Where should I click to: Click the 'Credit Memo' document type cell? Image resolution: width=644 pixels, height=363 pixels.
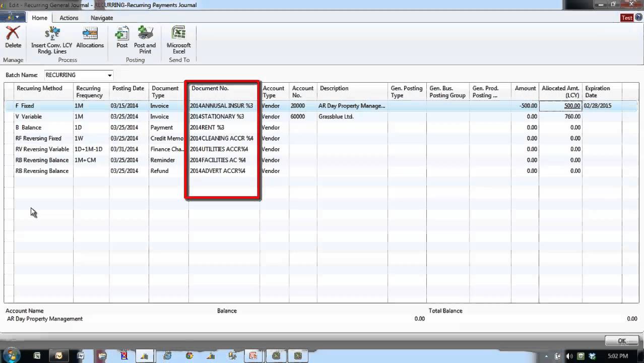pyautogui.click(x=169, y=138)
